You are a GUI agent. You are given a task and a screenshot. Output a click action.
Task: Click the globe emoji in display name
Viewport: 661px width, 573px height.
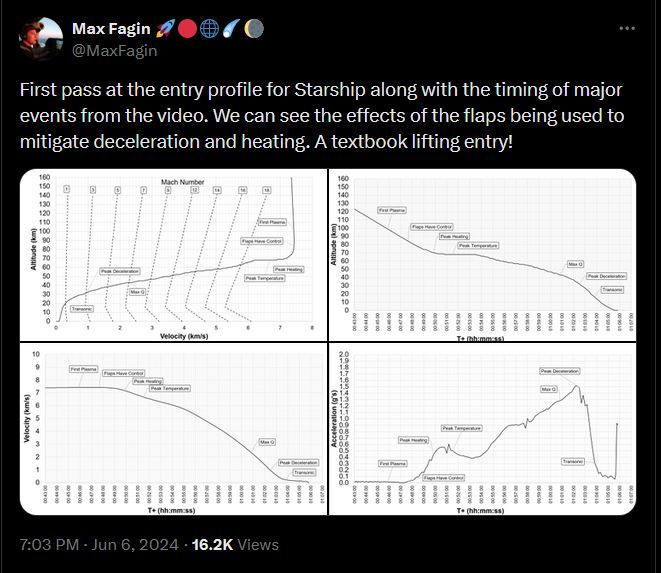[200, 28]
